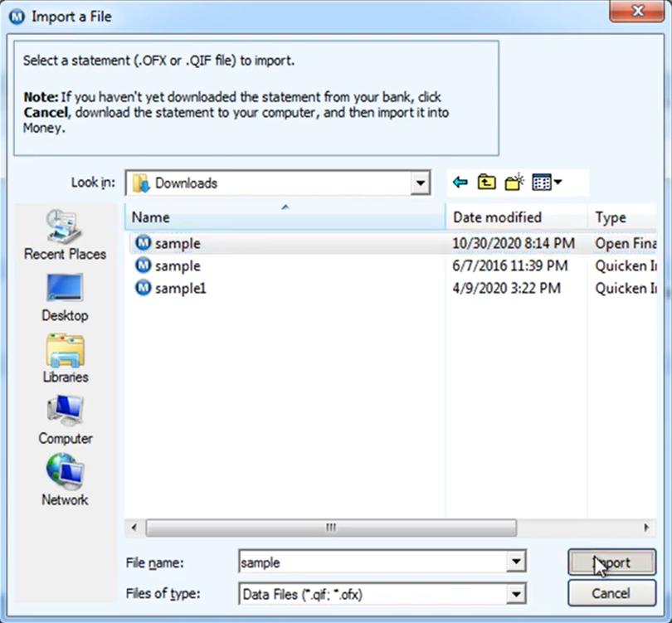Click the Open Fina type cell
Screen dimensions: 672x623
tap(626, 243)
